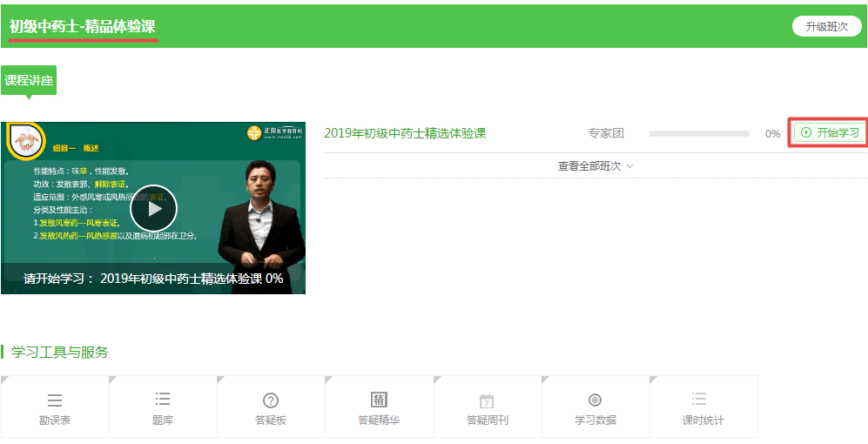This screenshot has height=444, width=868.
Task: Play the course video using the center play button
Action: click(x=153, y=208)
